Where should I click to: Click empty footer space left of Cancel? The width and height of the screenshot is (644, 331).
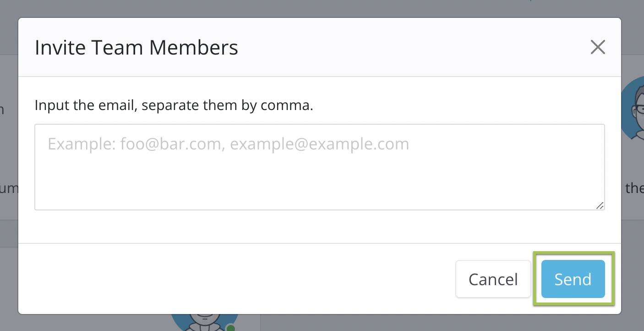229,279
